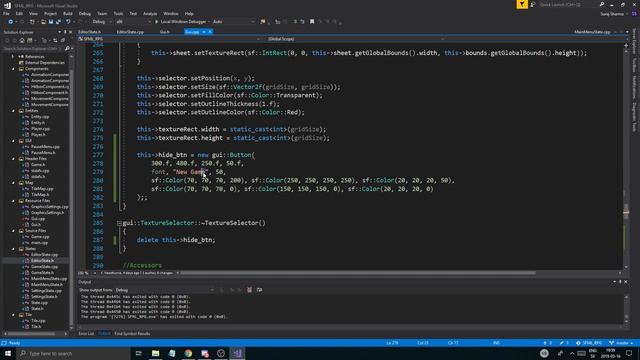Open Show output from Debug dropdown

coord(164,290)
